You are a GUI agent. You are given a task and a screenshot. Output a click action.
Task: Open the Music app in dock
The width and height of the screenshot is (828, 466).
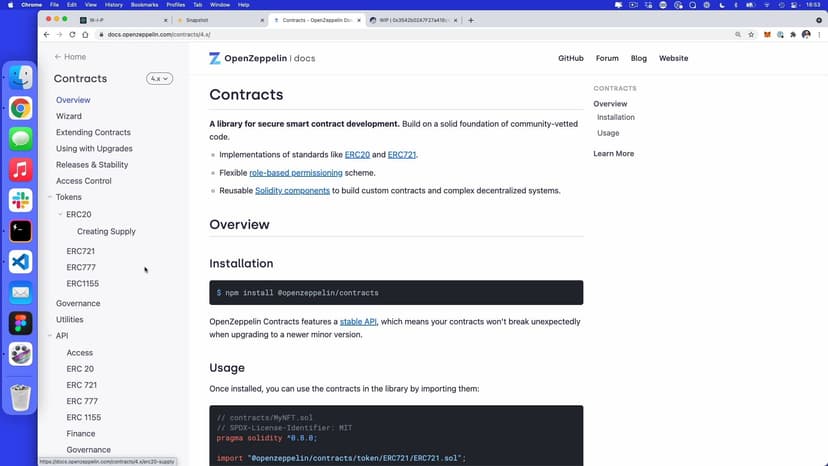coord(20,169)
